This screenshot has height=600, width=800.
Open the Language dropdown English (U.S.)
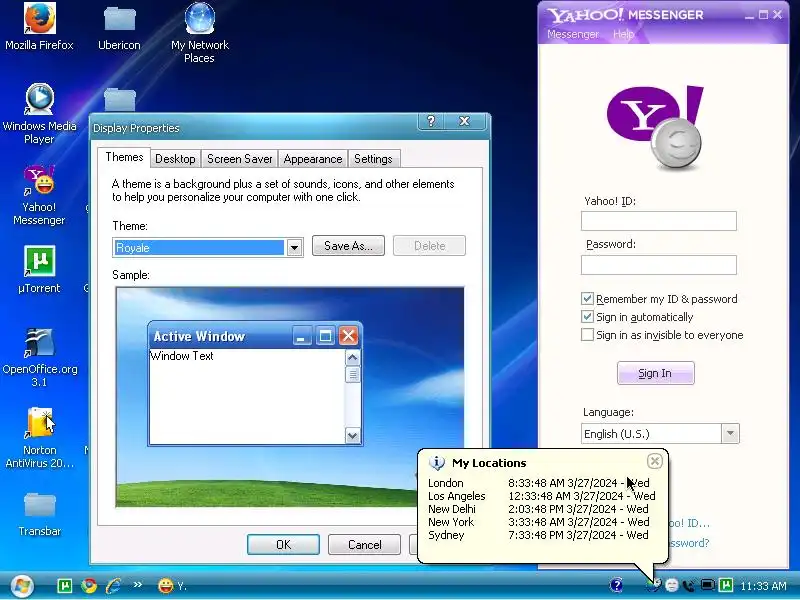point(660,434)
